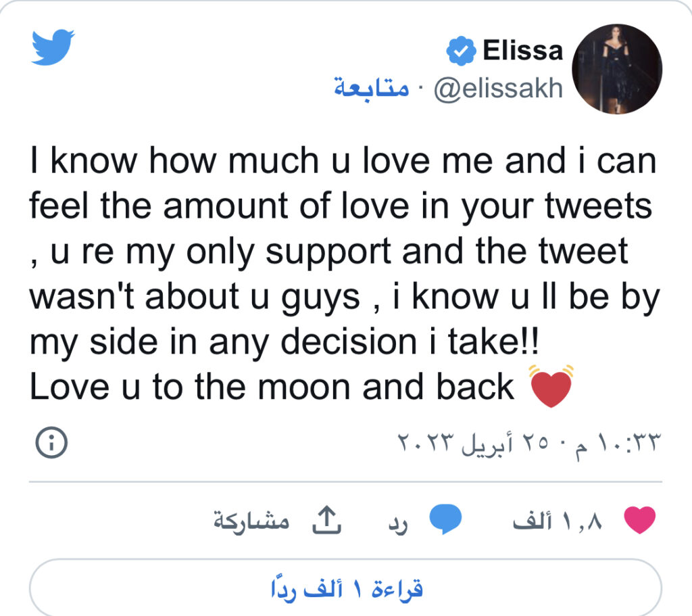Click the share upload arrow icon

click(x=326, y=519)
